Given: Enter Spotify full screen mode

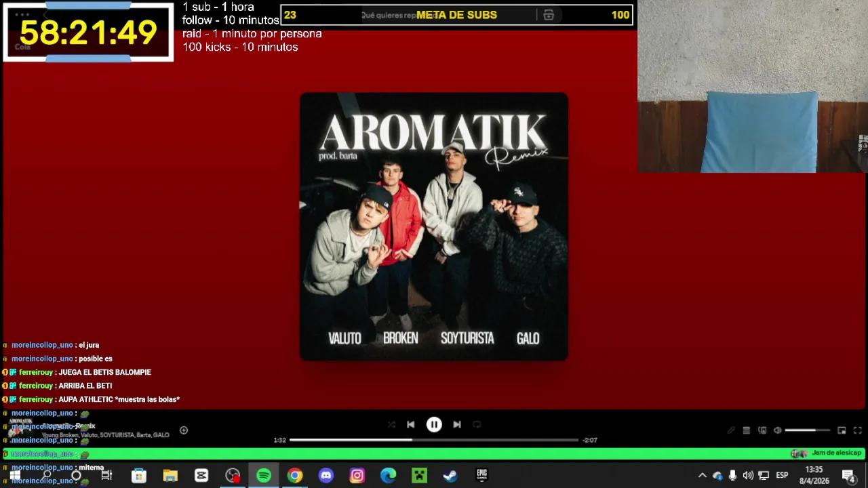Looking at the screenshot, I should coord(857,430).
